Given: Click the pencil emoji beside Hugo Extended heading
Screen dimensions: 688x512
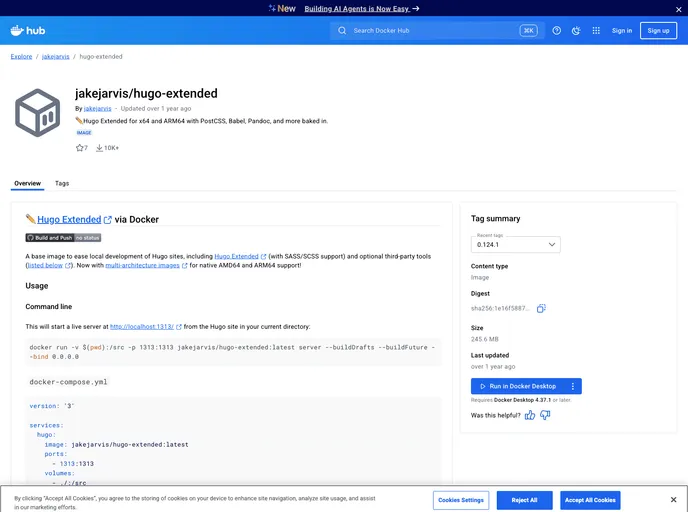Looking at the screenshot, I should (30, 218).
